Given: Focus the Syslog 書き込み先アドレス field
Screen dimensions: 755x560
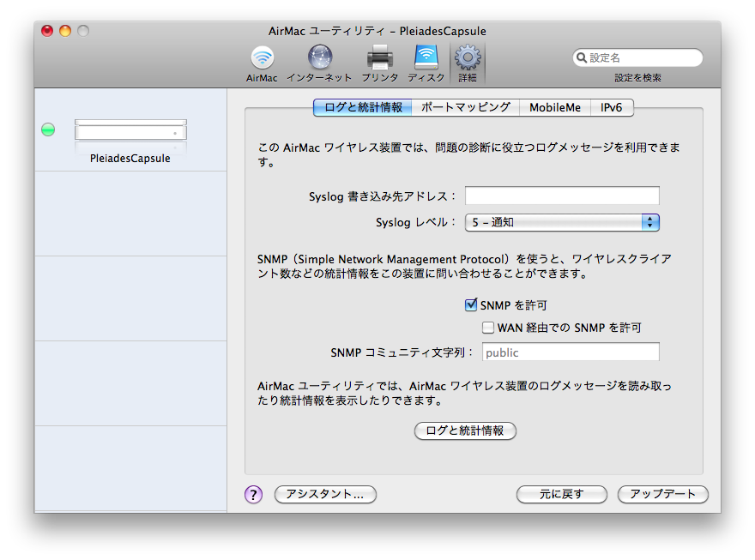Looking at the screenshot, I should pos(562,196).
